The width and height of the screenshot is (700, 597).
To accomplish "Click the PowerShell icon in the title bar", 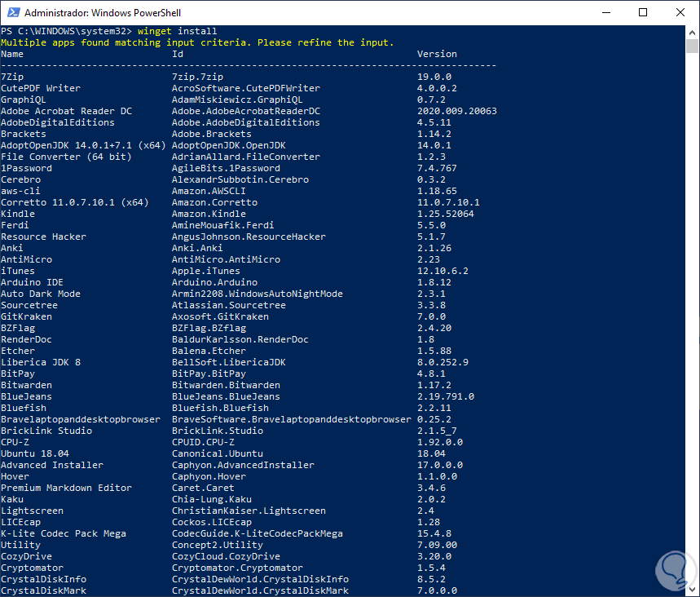I will click(x=12, y=13).
